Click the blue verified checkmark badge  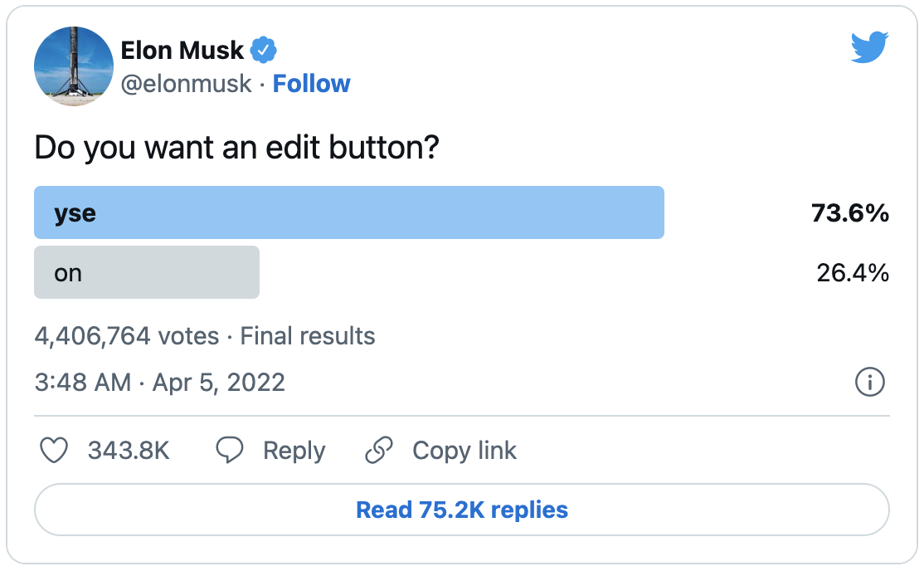[x=264, y=50]
